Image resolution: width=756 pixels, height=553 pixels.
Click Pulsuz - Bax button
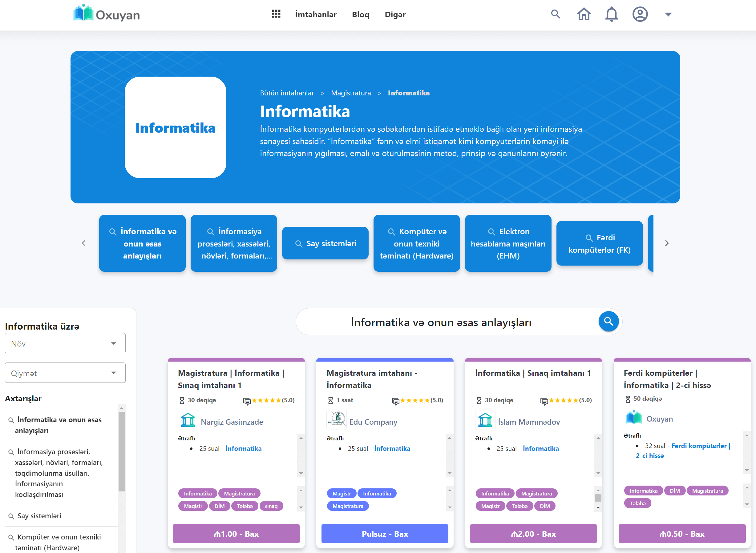[x=385, y=534]
